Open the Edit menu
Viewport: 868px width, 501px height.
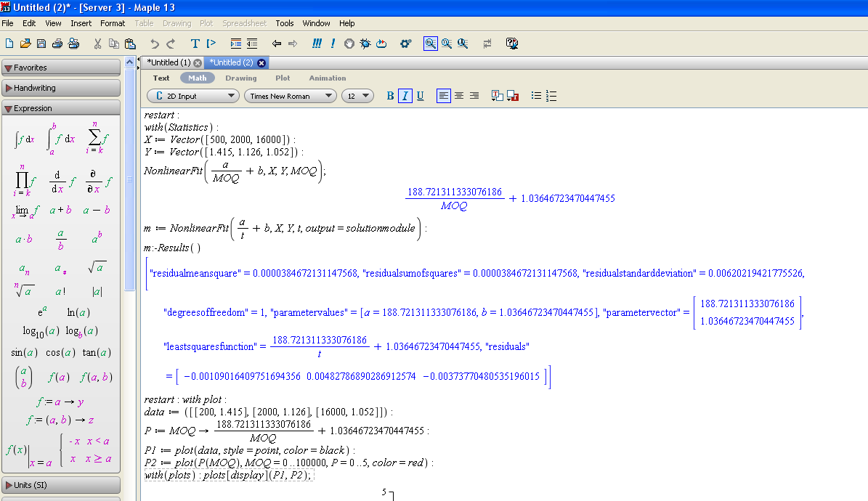coord(29,23)
